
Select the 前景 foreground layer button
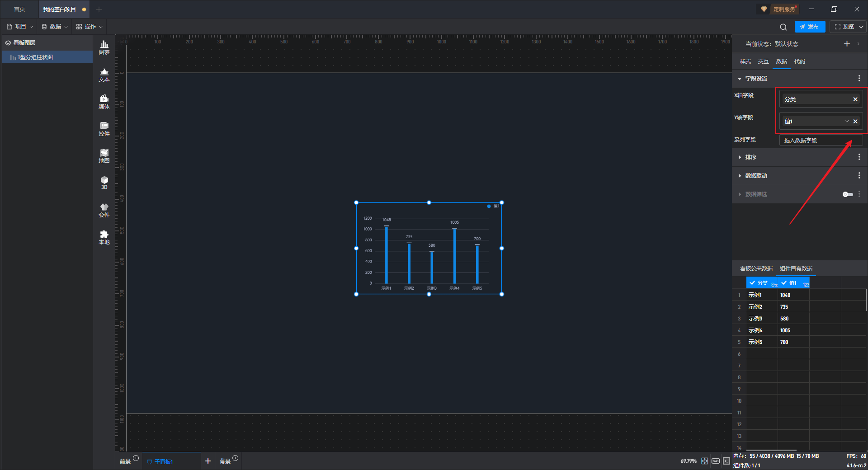click(x=125, y=461)
